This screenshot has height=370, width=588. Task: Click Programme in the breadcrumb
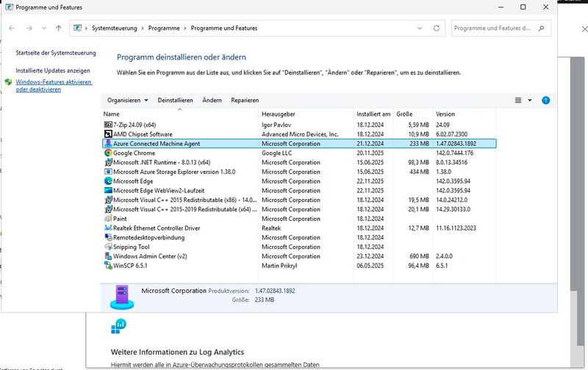pyautogui.click(x=164, y=28)
